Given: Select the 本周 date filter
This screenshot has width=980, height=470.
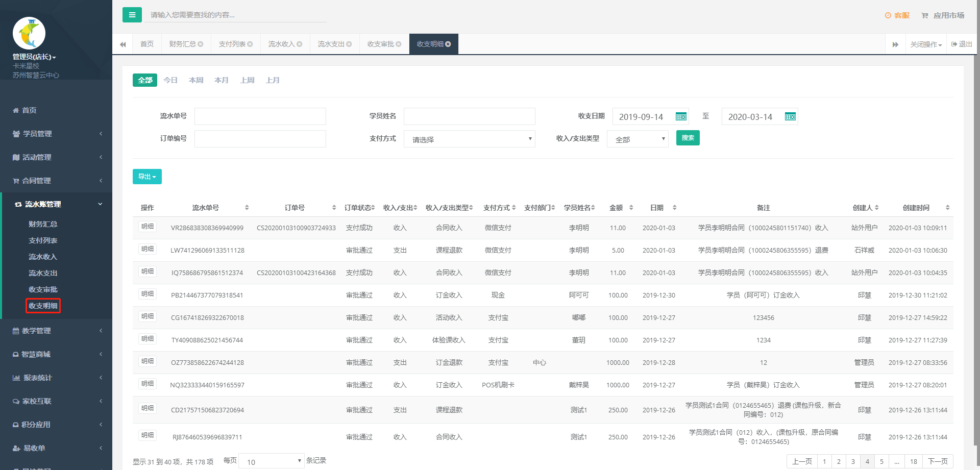Looking at the screenshot, I should pos(196,80).
